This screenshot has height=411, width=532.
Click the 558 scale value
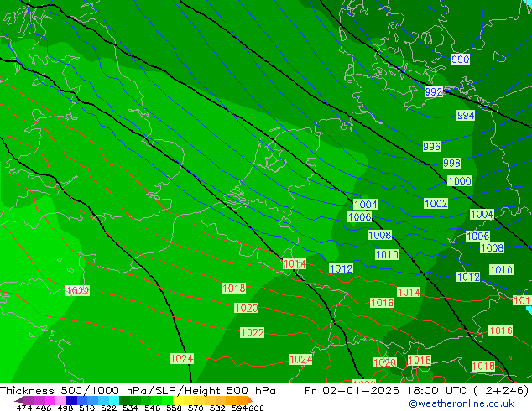174,408
